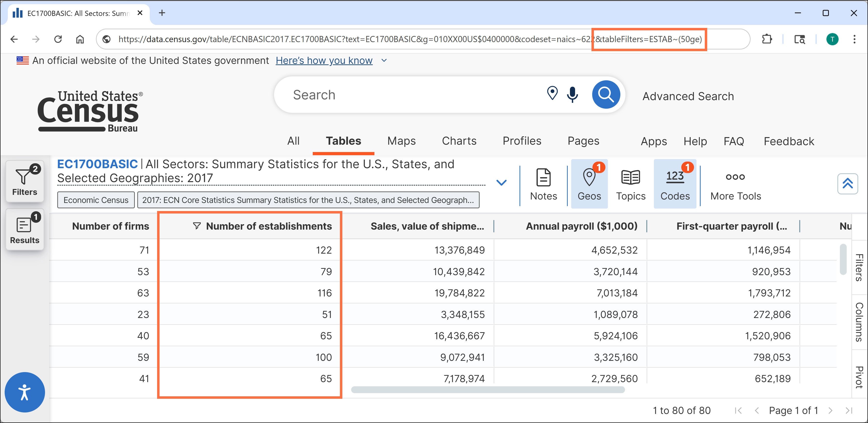Toggle the left Filters panel
Screen dimensions: 868x423
[x=25, y=181]
